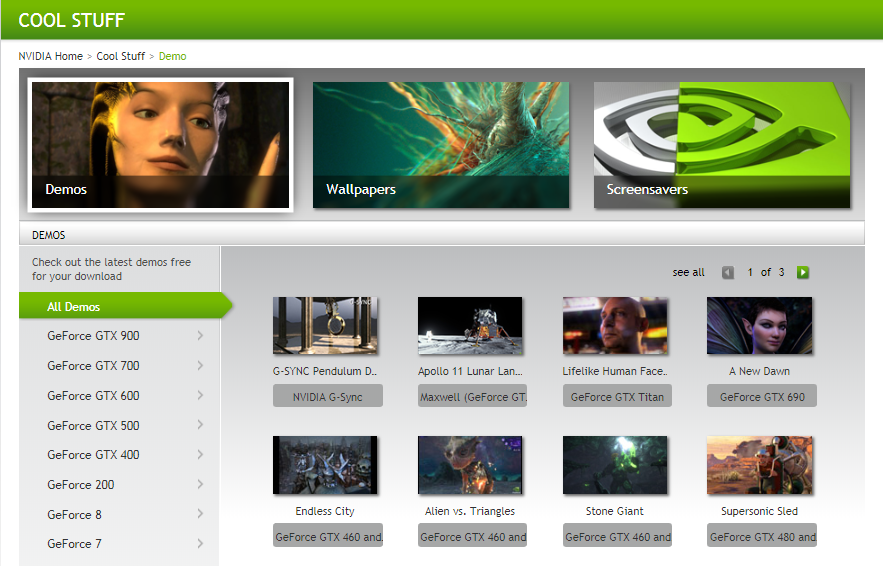The width and height of the screenshot is (883, 566).
Task: Choose GeForce GTX 700 category
Action: click(x=93, y=366)
